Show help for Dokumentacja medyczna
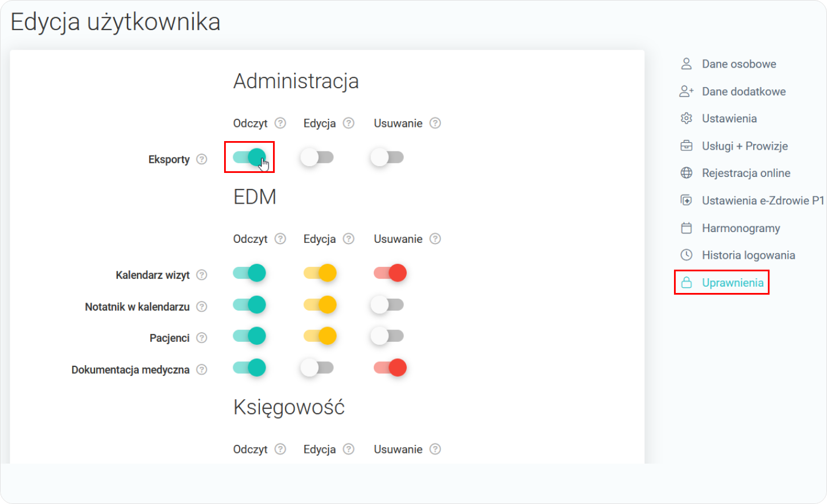 (201, 370)
